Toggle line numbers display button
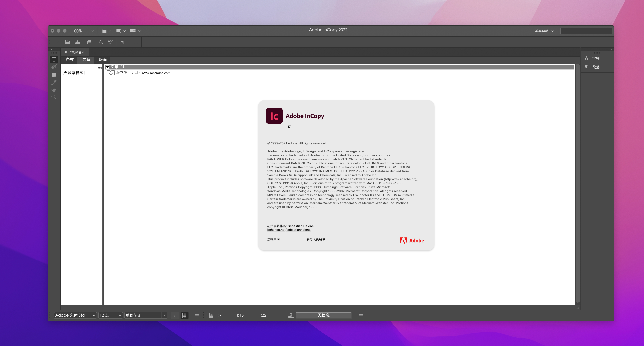 (x=175, y=315)
